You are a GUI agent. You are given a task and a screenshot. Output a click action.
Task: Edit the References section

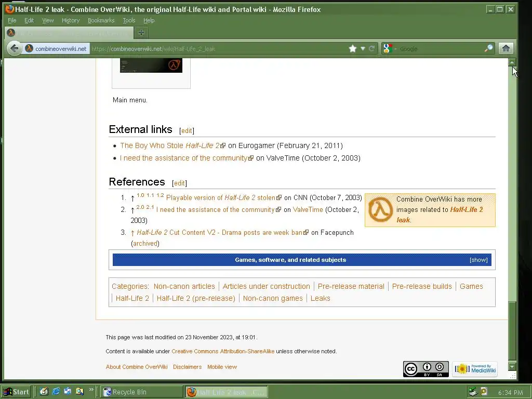[179, 183]
